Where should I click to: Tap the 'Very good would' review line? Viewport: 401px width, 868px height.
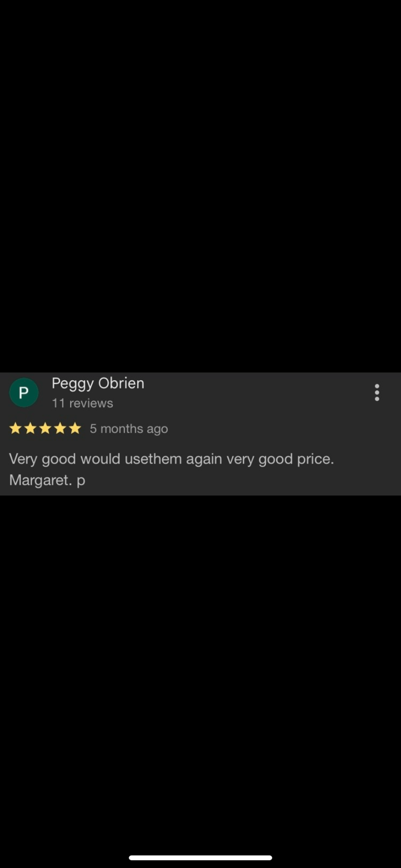click(171, 459)
